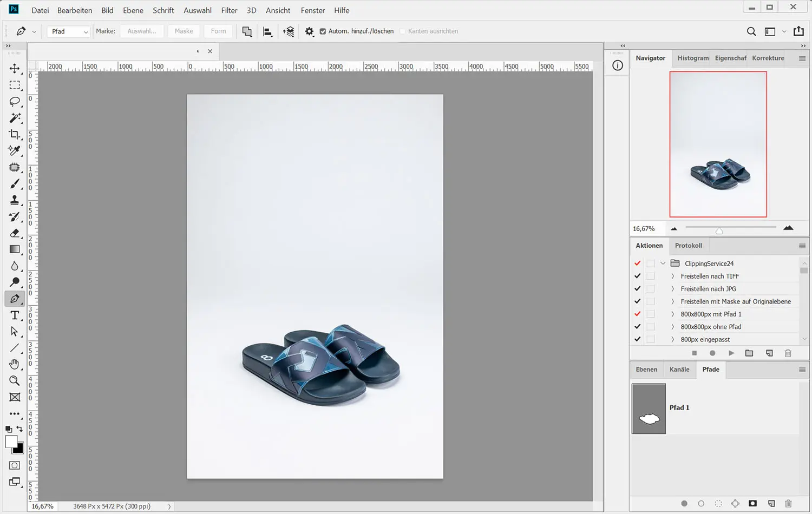
Task: Toggle Autom. hinzuf./löschen checkbox
Action: [323, 31]
